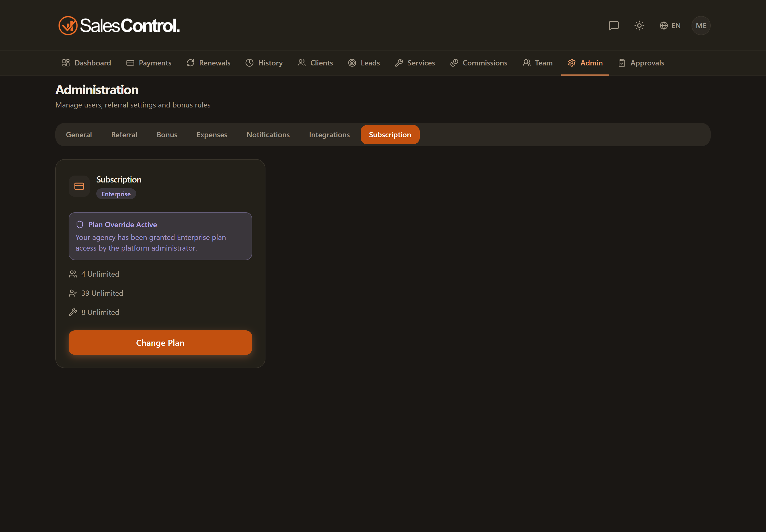This screenshot has height=532, width=766.
Task: Toggle light theme sun icon
Action: [639, 26]
